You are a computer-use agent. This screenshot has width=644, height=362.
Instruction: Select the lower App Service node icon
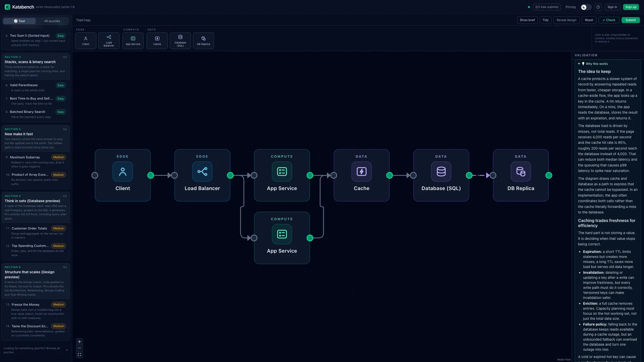282,234
